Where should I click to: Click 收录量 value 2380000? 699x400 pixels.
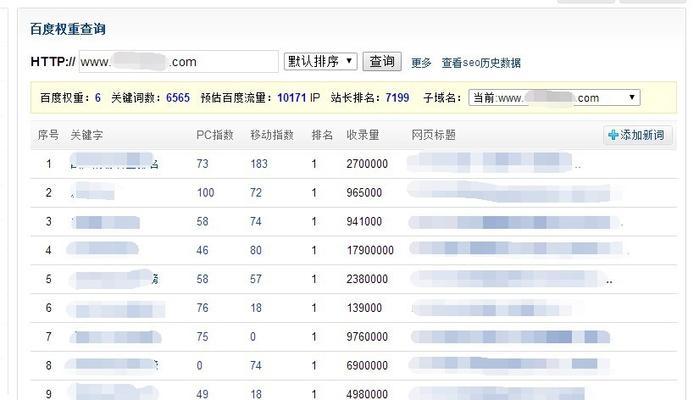click(367, 279)
